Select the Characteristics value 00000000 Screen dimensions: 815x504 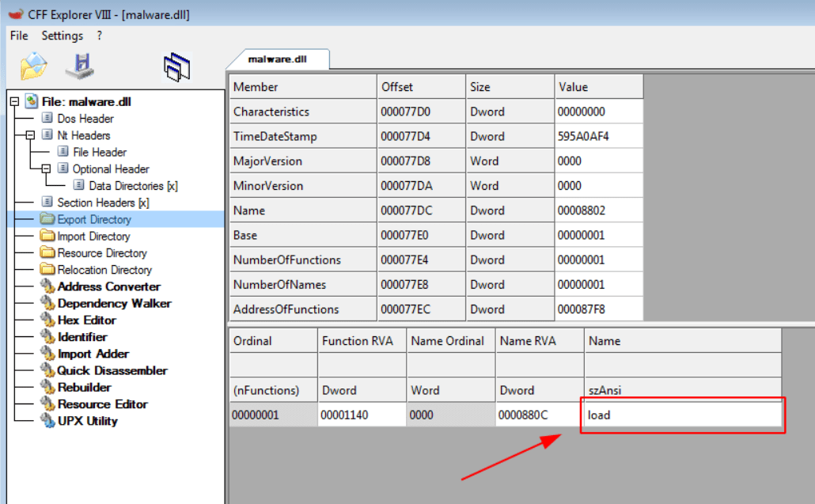pos(599,112)
